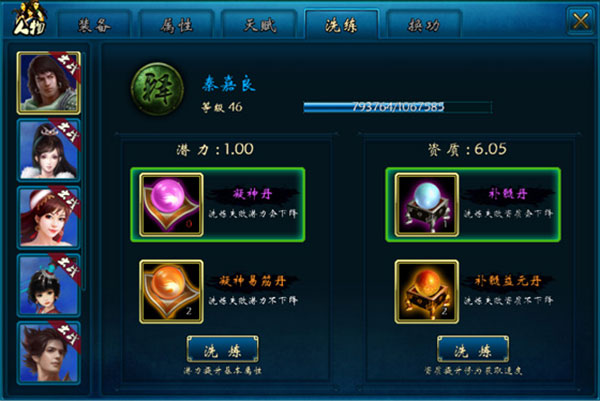Switch to the 换功 tab

pos(424,24)
